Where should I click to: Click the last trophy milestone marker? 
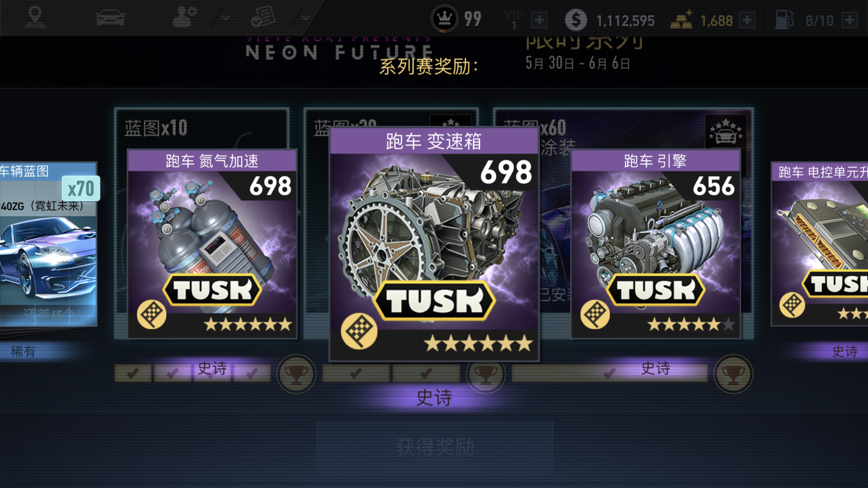(x=733, y=374)
